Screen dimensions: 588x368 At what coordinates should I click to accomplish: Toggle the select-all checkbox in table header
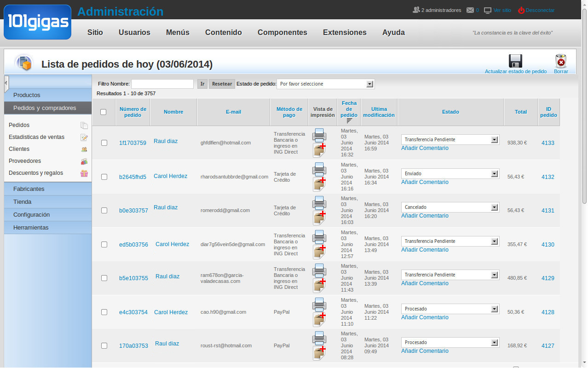pyautogui.click(x=104, y=112)
